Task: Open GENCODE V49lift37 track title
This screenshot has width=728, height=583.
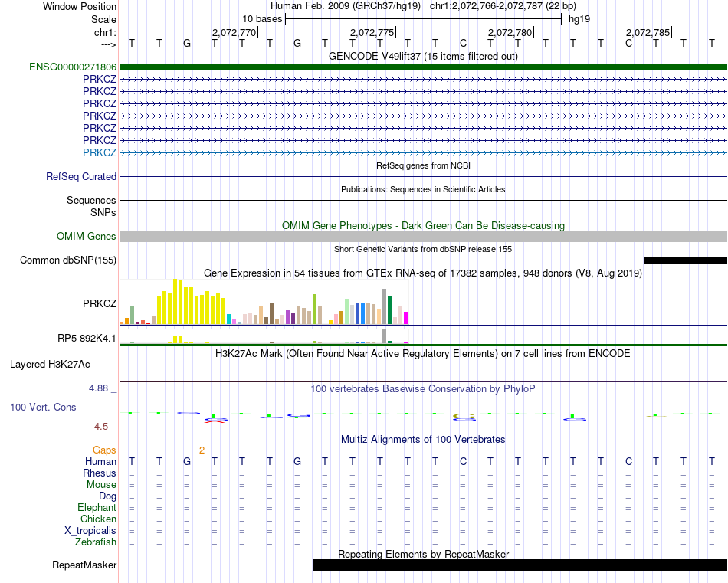Action: [423, 56]
